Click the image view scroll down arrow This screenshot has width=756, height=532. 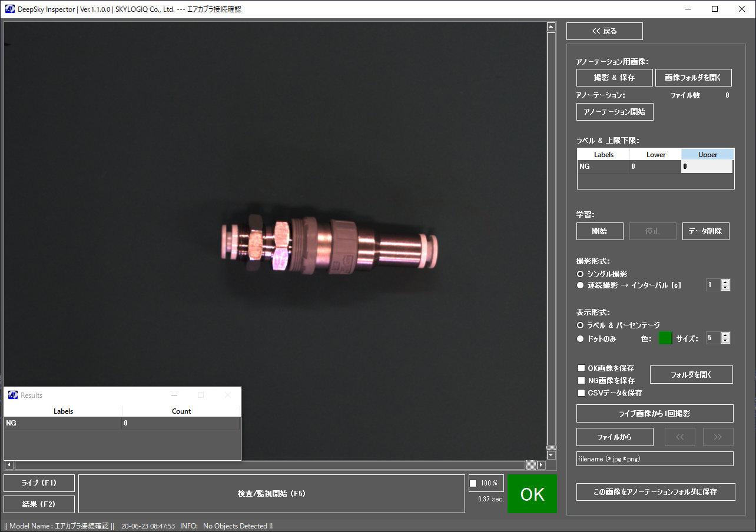(x=551, y=455)
